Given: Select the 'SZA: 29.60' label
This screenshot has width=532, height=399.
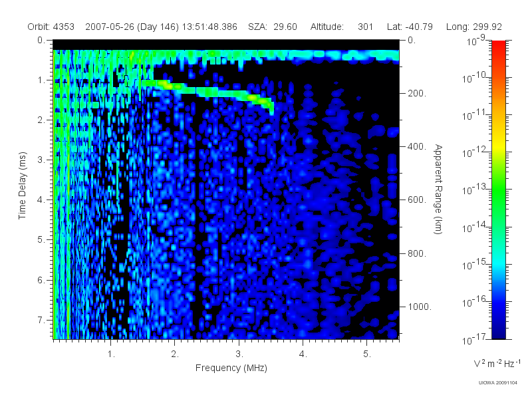Looking at the screenshot, I should (x=273, y=27).
